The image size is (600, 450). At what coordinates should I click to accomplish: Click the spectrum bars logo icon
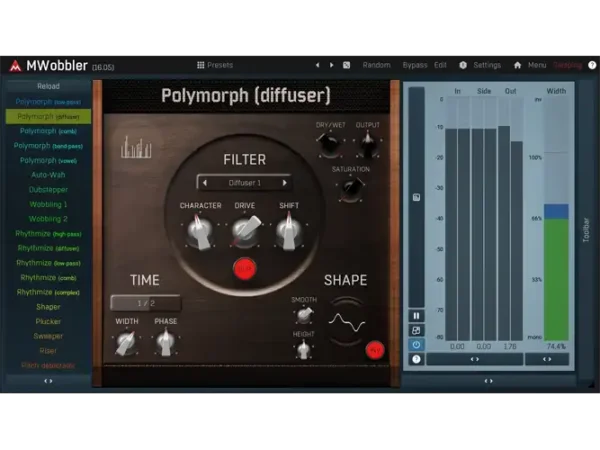click(x=136, y=147)
